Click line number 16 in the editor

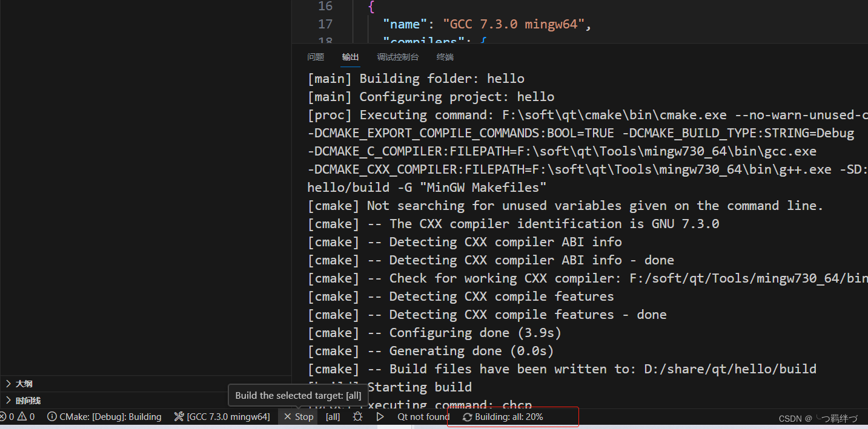click(x=325, y=6)
